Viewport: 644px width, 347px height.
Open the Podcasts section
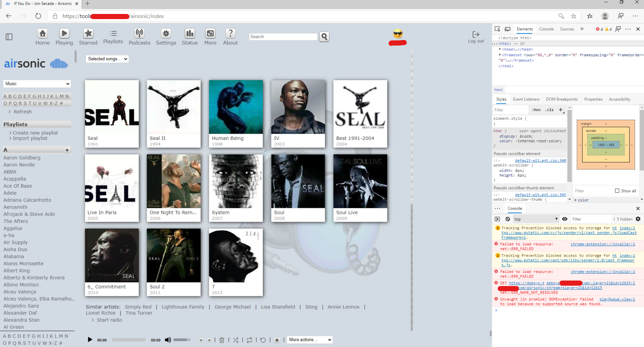(139, 37)
